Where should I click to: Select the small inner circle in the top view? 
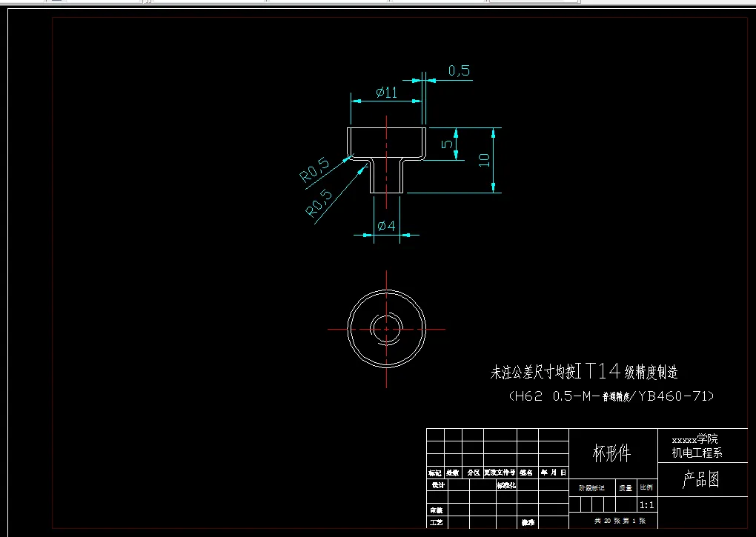coord(386,329)
